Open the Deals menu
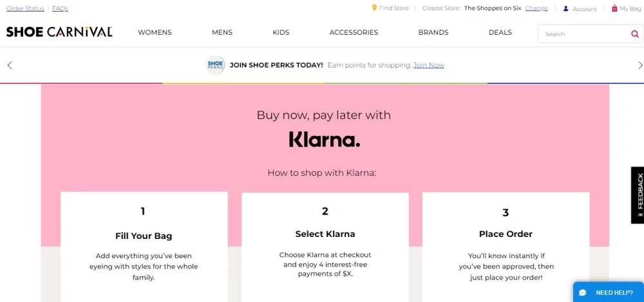The width and height of the screenshot is (644, 302). point(500,32)
